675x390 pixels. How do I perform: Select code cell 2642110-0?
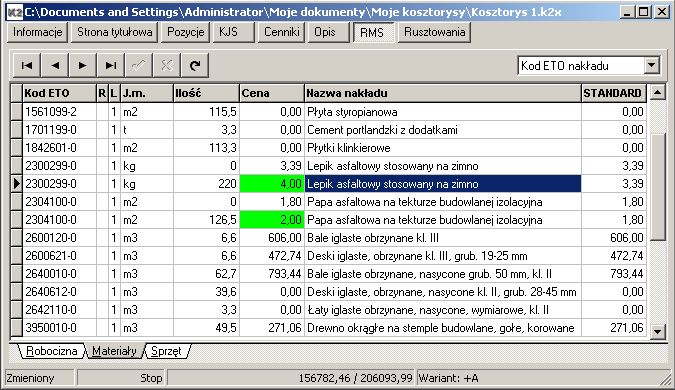(x=59, y=310)
